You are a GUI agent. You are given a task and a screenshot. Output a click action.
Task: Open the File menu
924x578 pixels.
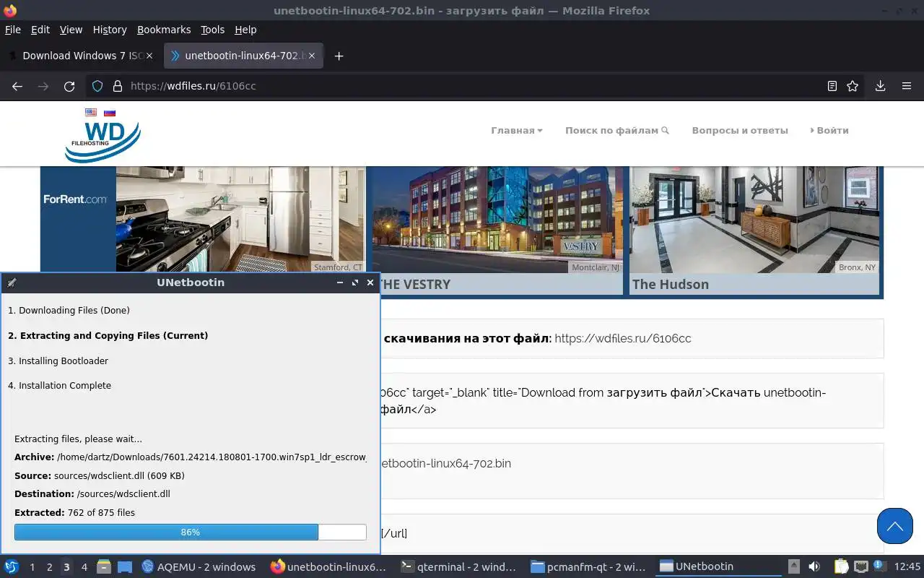tap(13, 30)
